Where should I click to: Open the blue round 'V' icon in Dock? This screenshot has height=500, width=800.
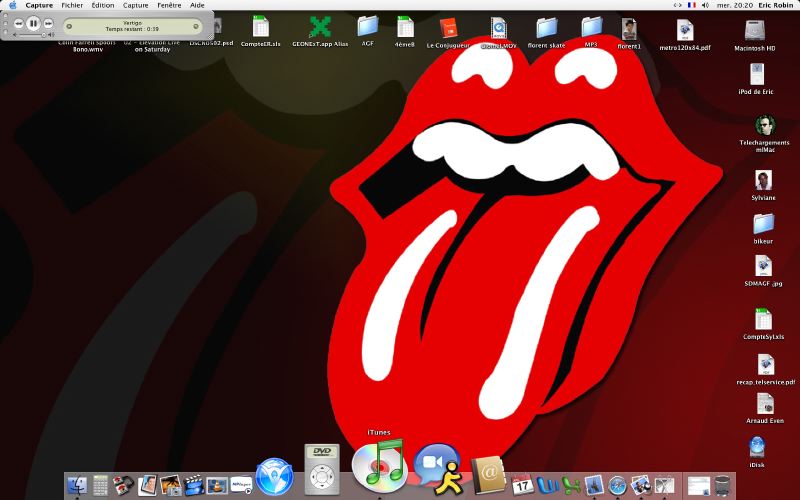click(x=274, y=477)
